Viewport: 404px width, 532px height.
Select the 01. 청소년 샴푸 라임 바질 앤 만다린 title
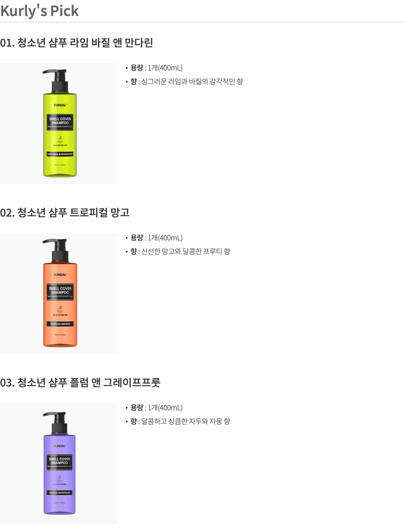(76, 43)
